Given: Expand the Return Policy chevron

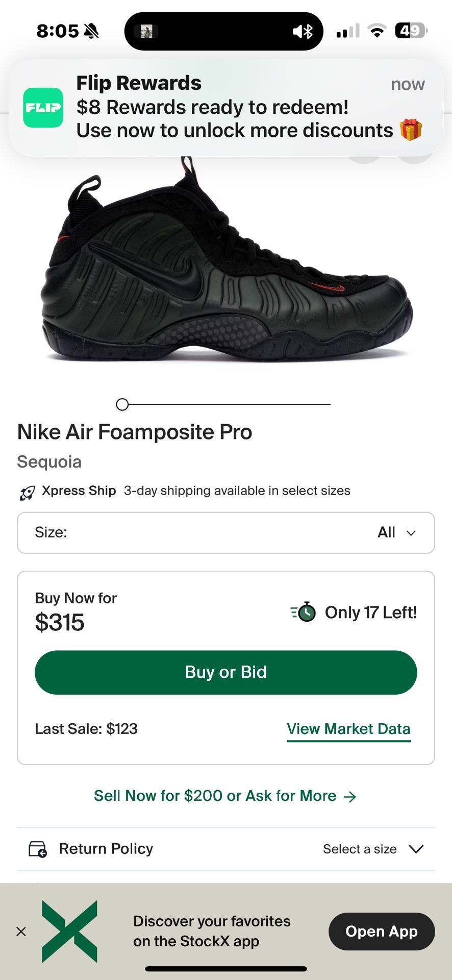Looking at the screenshot, I should pyautogui.click(x=416, y=849).
